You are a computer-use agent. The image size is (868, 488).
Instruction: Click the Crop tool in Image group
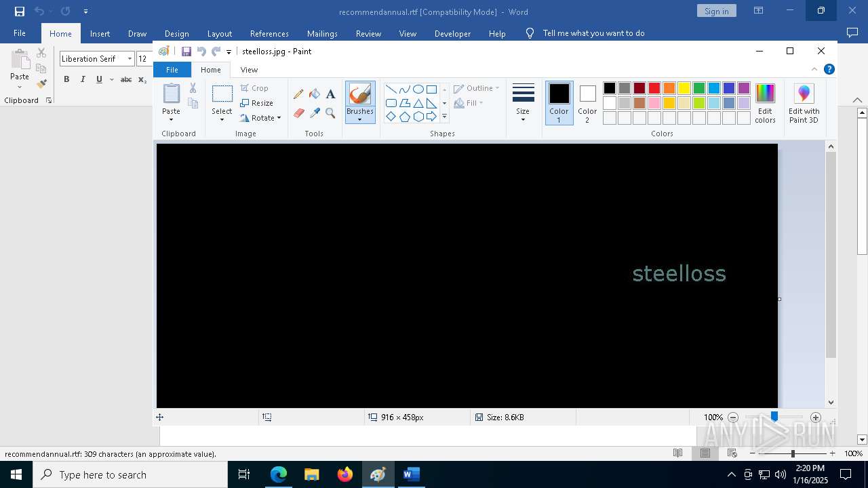[255, 88]
